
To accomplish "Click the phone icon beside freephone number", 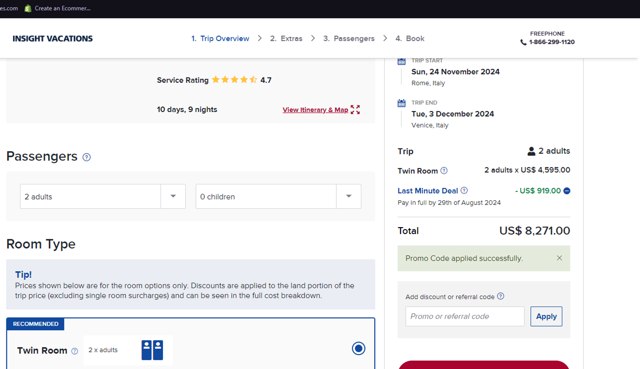I will [x=523, y=42].
